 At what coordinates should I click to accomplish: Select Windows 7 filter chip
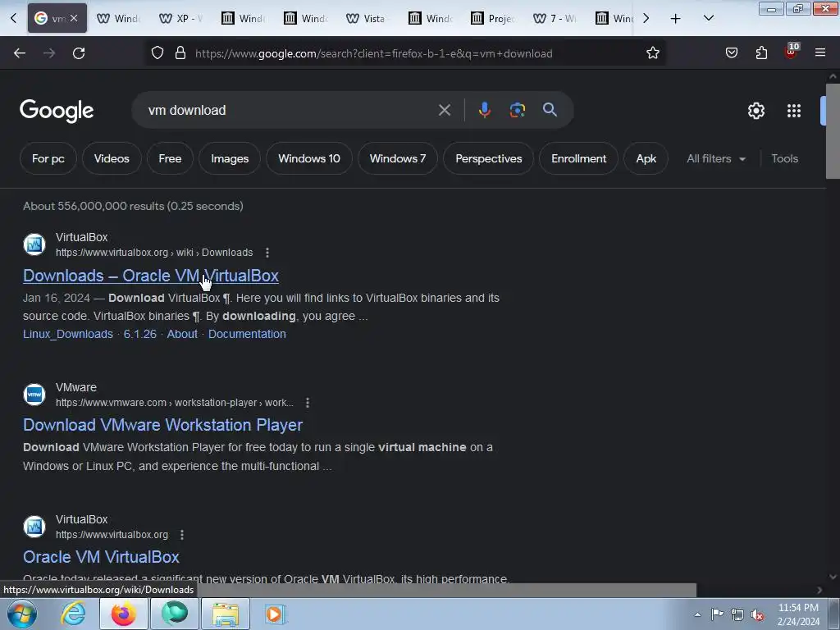point(398,158)
